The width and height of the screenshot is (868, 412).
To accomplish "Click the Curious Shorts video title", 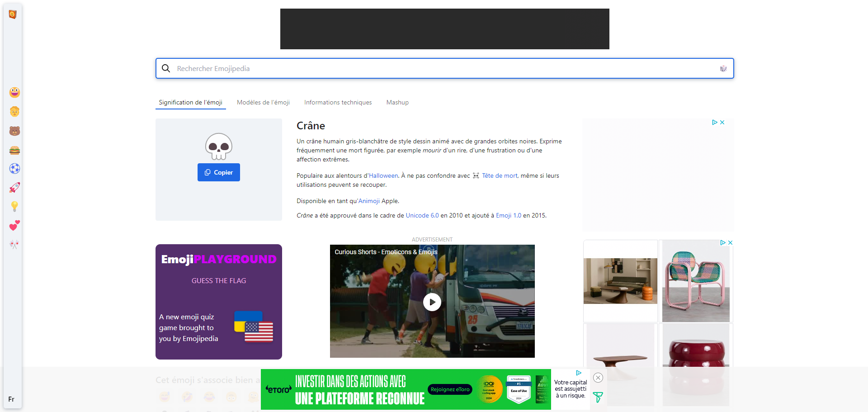I will pos(386,252).
